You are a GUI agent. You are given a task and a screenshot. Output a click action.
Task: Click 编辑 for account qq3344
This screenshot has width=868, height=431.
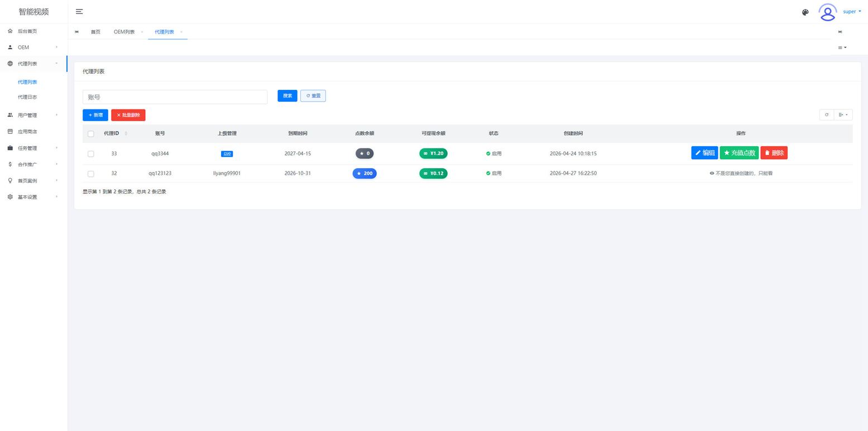pyautogui.click(x=704, y=153)
